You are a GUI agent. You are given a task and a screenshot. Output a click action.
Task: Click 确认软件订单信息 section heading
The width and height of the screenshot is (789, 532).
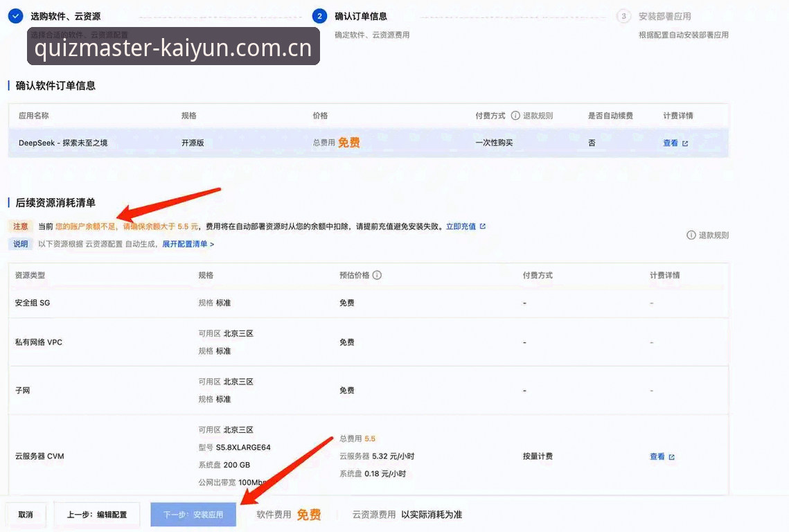click(55, 86)
